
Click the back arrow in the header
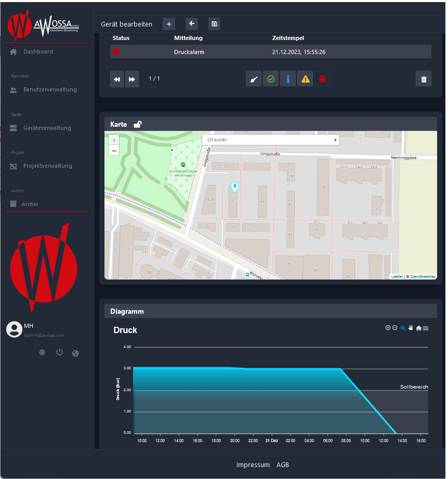[192, 24]
